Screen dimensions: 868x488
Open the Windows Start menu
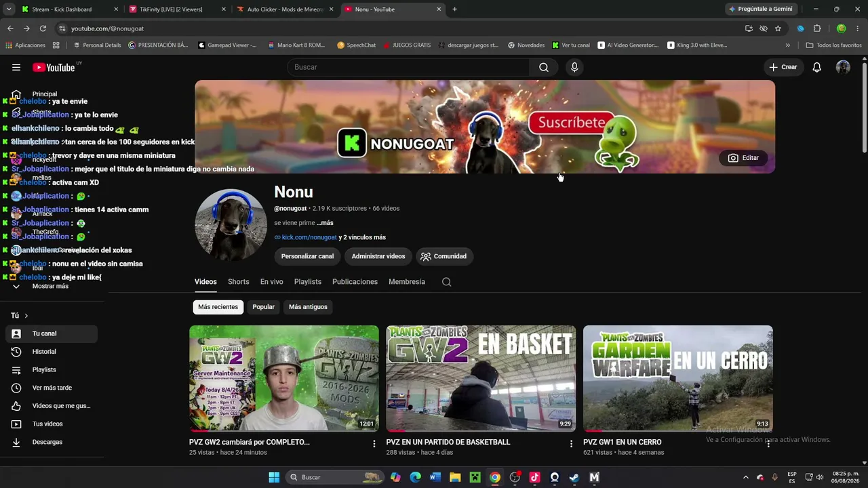[x=274, y=477]
